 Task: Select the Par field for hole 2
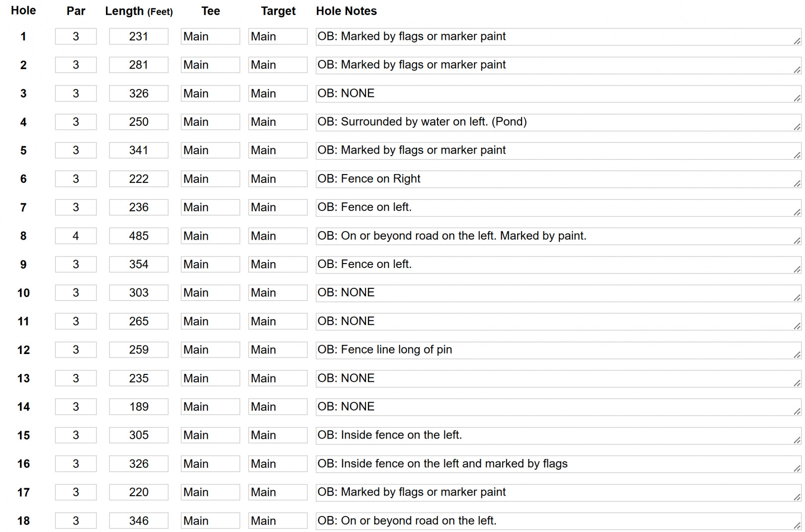click(x=76, y=65)
